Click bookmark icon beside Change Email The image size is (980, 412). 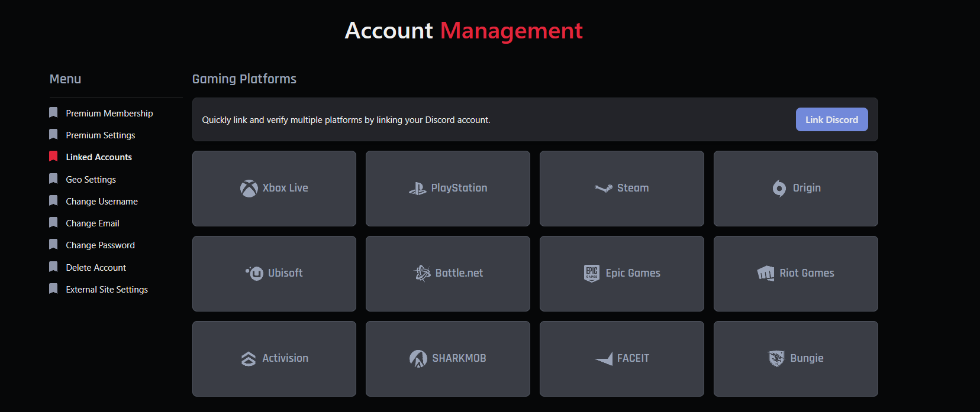(x=53, y=222)
